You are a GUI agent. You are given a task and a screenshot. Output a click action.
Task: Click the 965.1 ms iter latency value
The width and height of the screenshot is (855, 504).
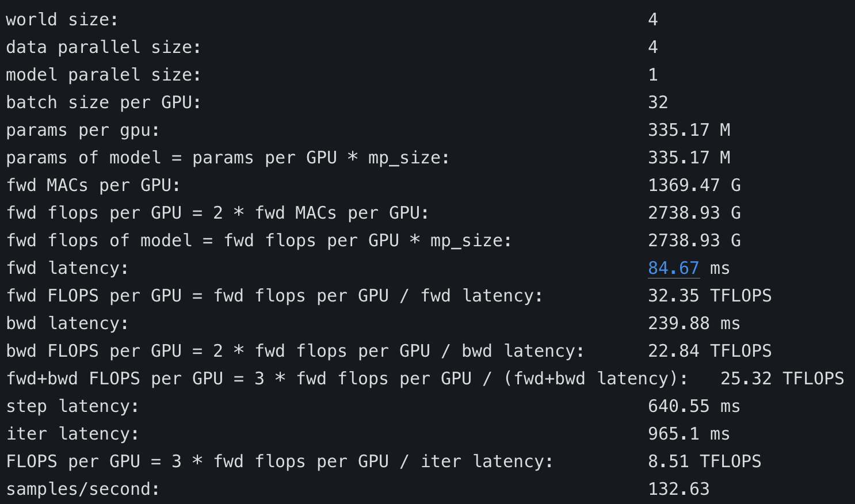tap(689, 434)
